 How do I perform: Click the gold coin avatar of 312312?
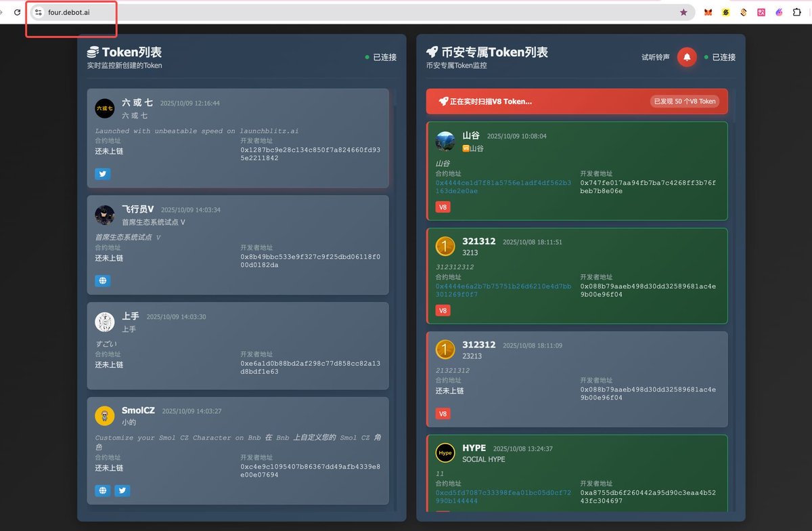445,349
